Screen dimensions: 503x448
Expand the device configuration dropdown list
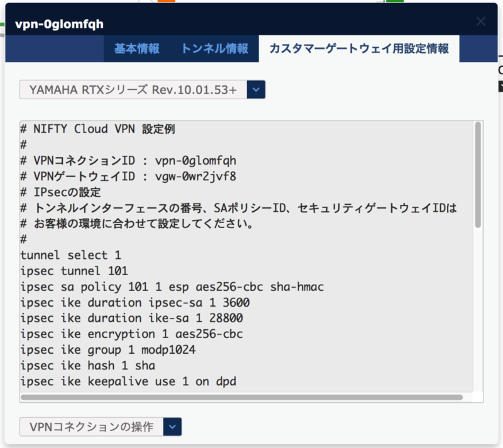click(256, 89)
